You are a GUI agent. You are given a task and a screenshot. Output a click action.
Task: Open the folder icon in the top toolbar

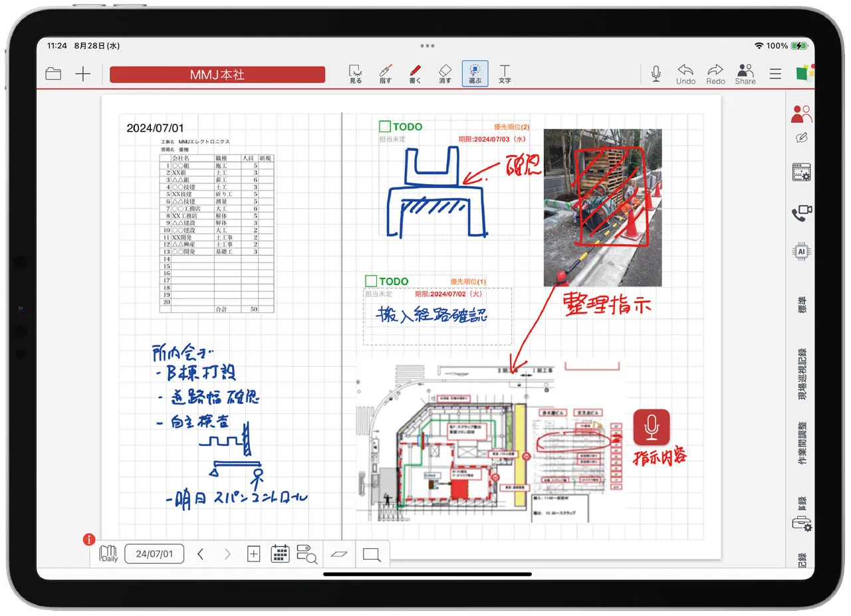[53, 74]
